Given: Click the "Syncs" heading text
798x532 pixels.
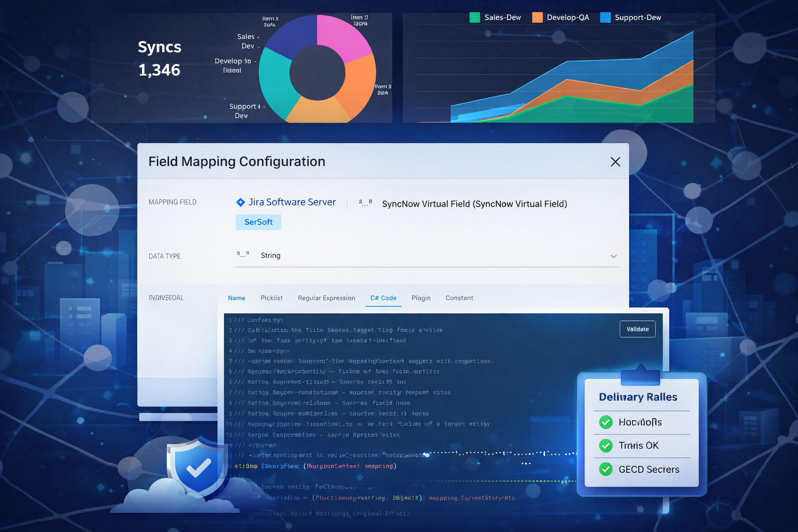Looking at the screenshot, I should [159, 47].
